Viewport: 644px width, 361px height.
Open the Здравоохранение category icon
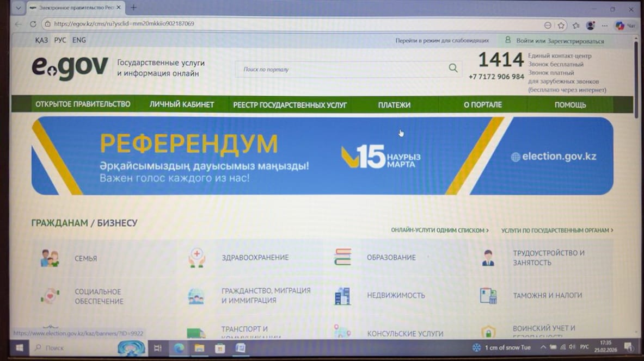[197, 257]
